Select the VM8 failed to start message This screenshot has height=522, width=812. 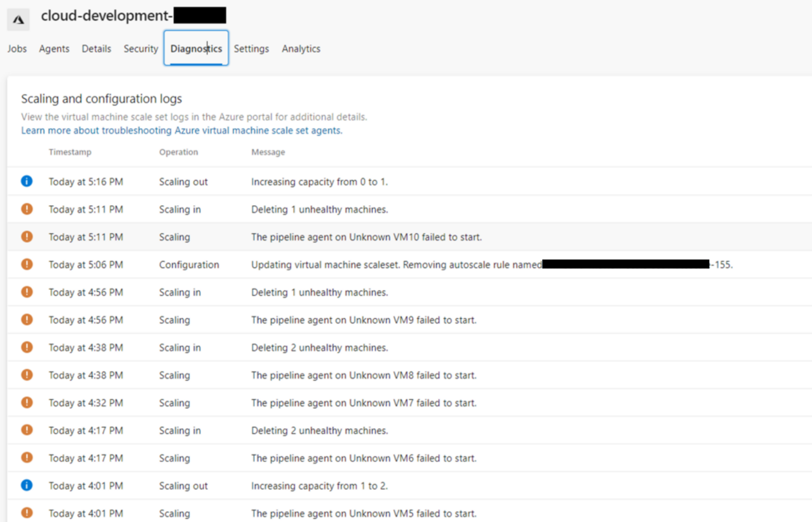363,376
